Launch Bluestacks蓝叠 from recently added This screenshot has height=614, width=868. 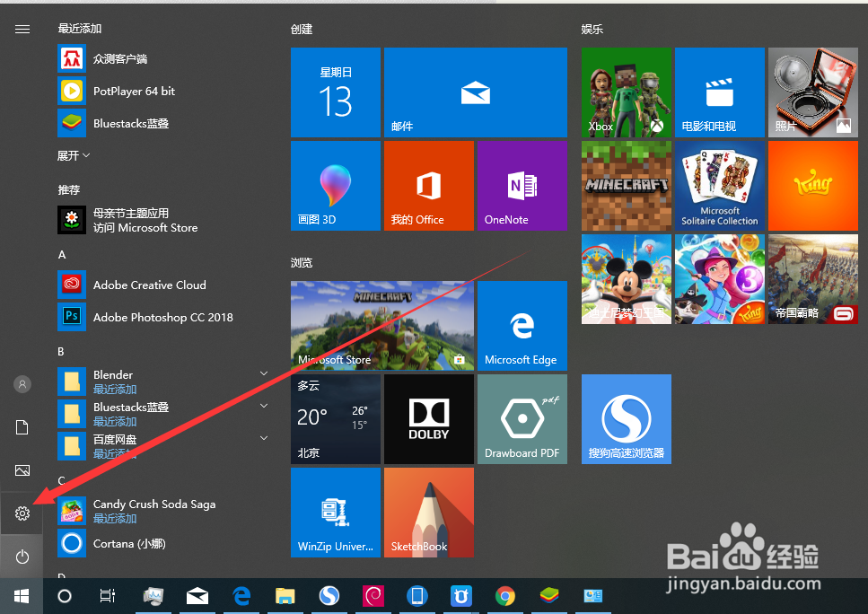coord(163,123)
